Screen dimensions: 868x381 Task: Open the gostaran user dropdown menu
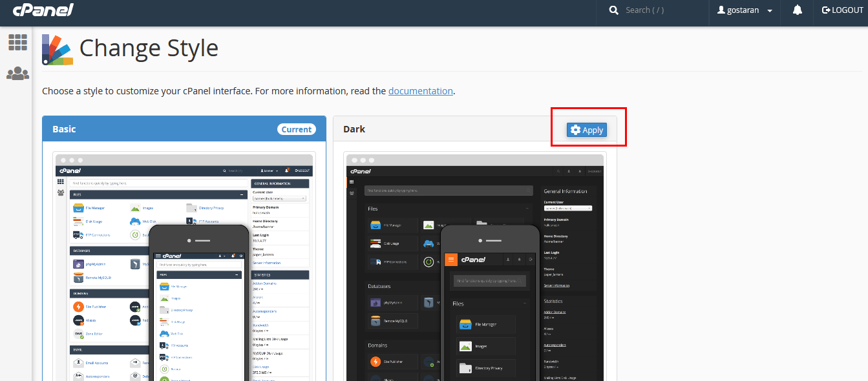745,10
